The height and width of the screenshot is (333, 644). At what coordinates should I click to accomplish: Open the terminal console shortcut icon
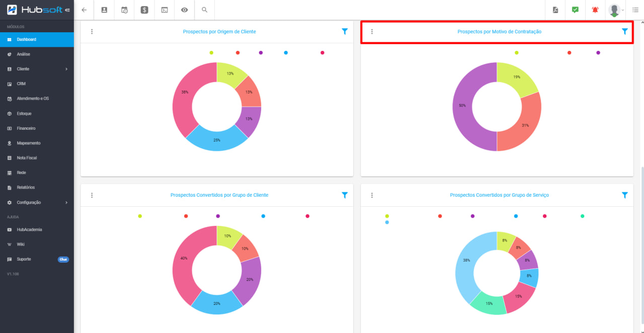[165, 10]
